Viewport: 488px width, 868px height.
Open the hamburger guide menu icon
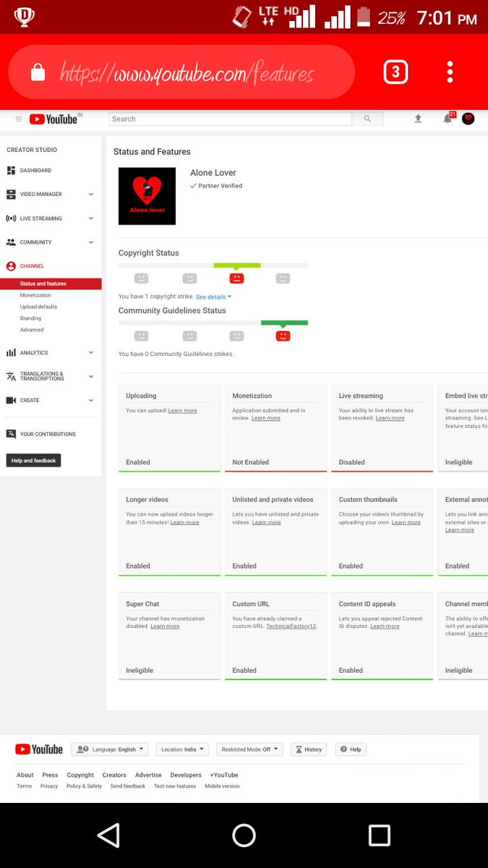(19, 119)
